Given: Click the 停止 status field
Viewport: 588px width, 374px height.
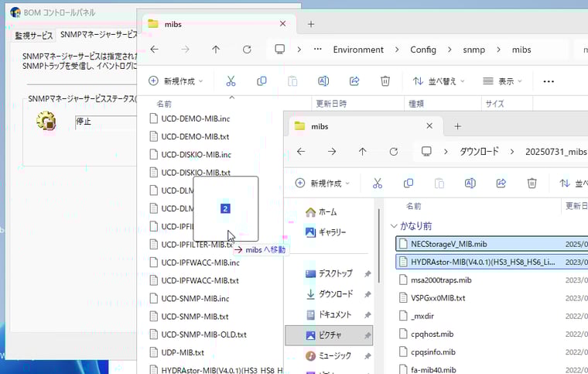Looking at the screenshot, I should (x=106, y=122).
